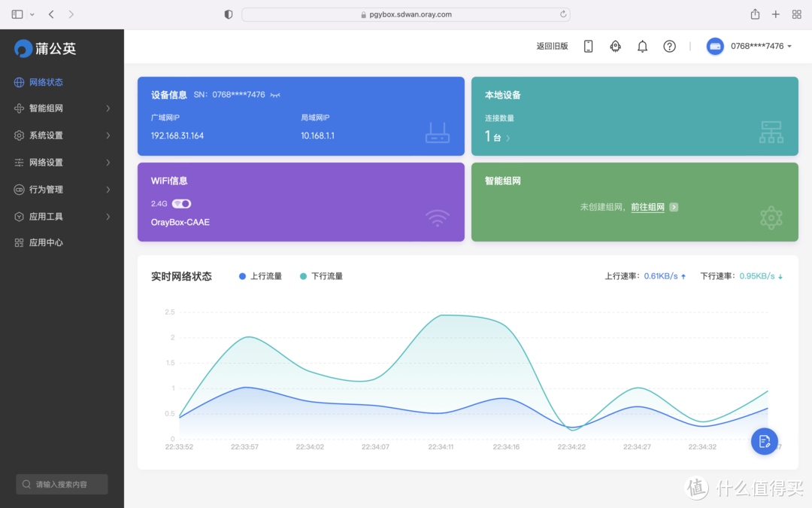This screenshot has width=812, height=508.
Task: Click the rocket guide icon in top bar
Action: [x=615, y=46]
